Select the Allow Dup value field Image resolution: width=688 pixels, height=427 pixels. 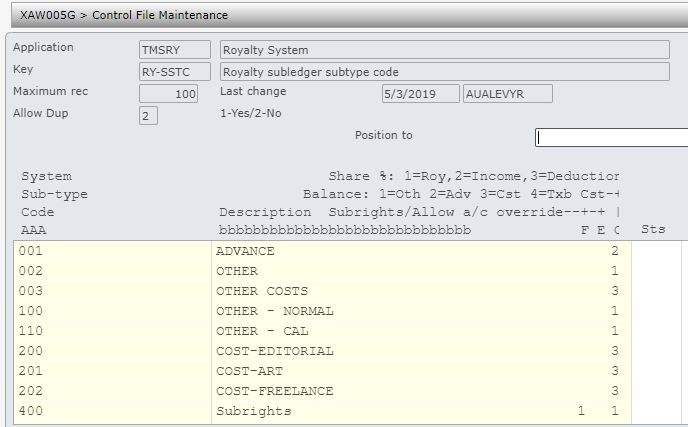coord(149,115)
